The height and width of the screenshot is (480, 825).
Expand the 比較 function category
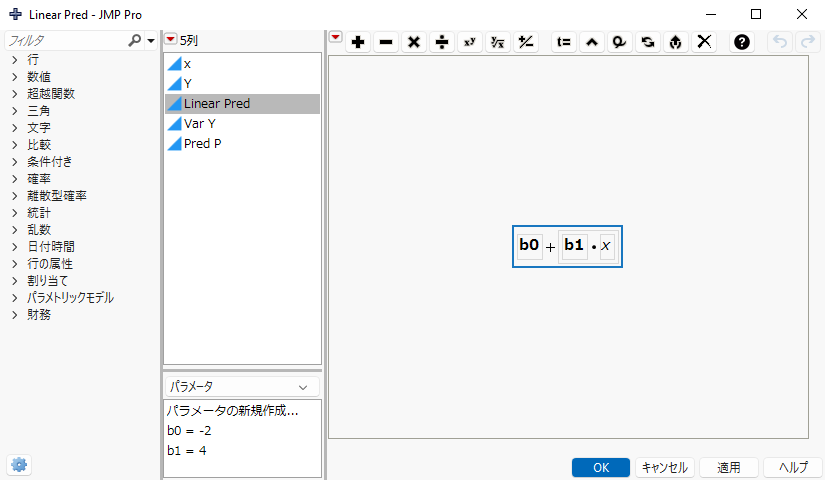coord(15,145)
